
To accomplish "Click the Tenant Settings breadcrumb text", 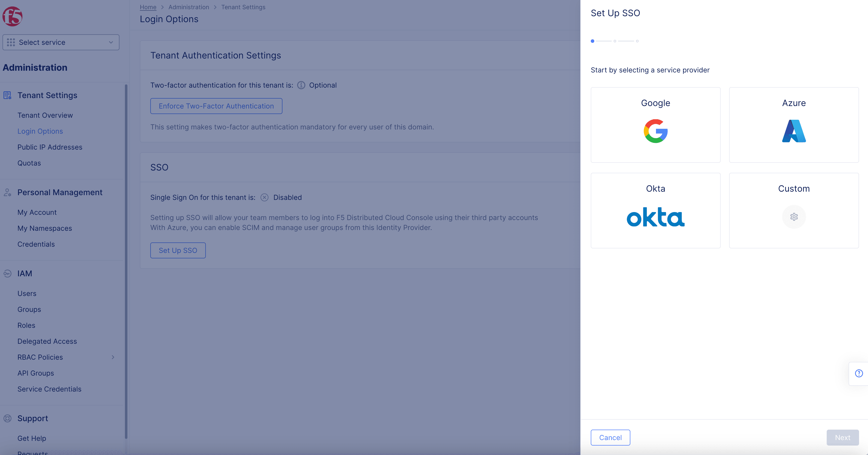I will [x=243, y=7].
